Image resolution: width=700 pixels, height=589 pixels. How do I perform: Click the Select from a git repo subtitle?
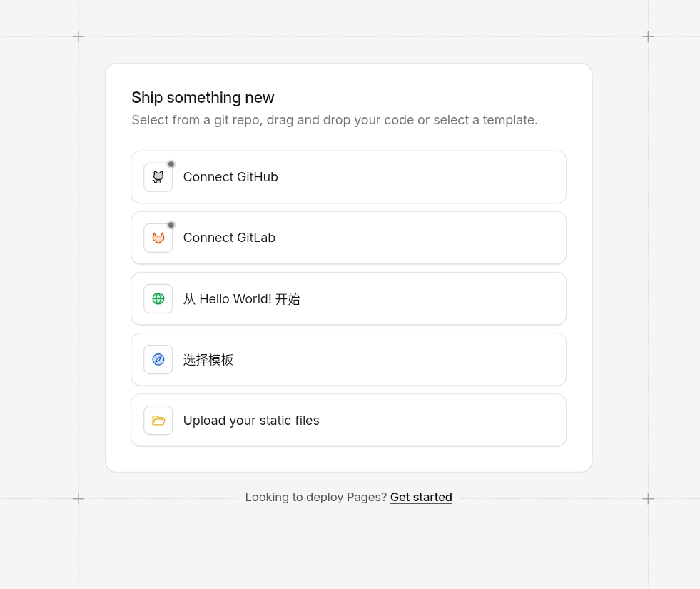coord(334,120)
